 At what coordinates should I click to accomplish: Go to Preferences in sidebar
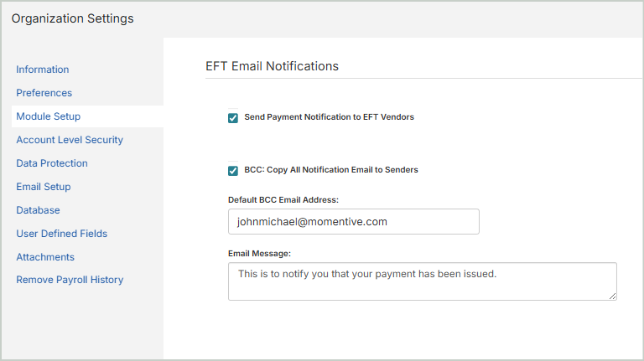[x=44, y=93]
